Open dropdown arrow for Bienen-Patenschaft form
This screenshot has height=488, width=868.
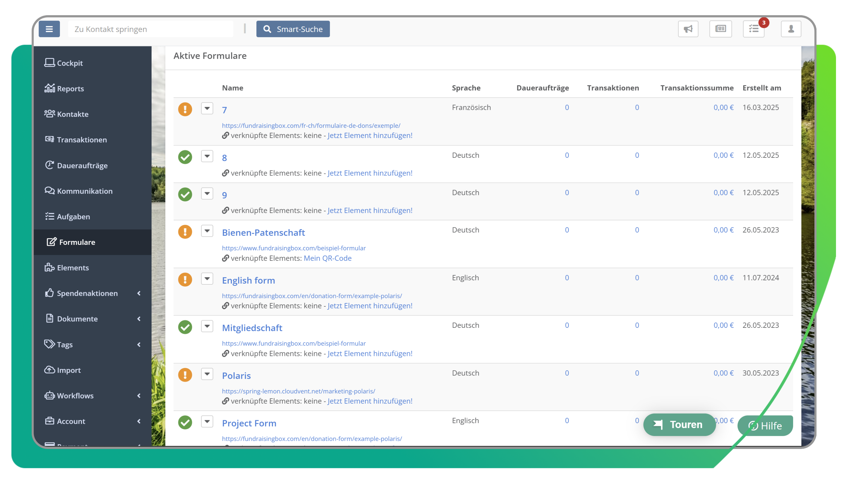click(x=207, y=231)
